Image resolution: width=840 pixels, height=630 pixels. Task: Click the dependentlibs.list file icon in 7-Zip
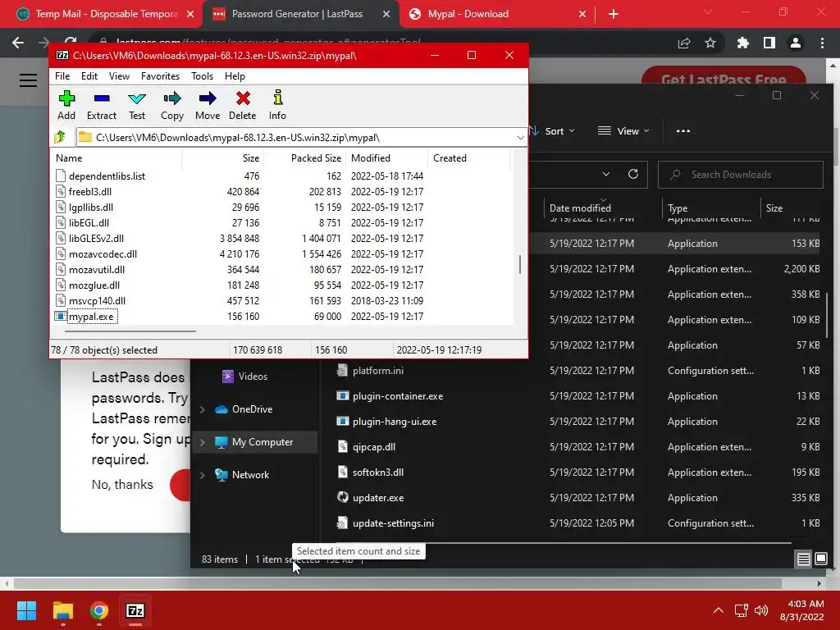pyautogui.click(x=61, y=176)
